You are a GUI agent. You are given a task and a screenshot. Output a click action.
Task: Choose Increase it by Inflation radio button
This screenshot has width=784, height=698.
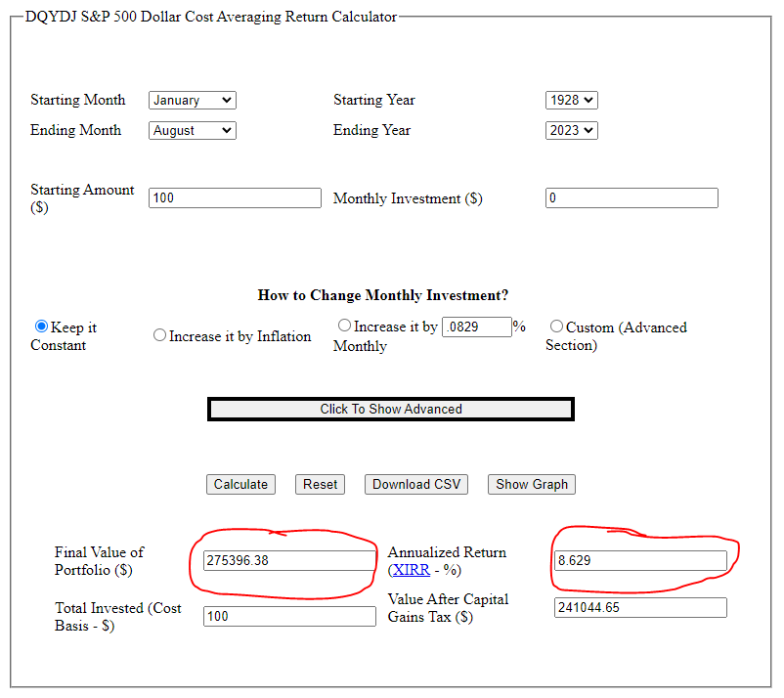pos(160,335)
